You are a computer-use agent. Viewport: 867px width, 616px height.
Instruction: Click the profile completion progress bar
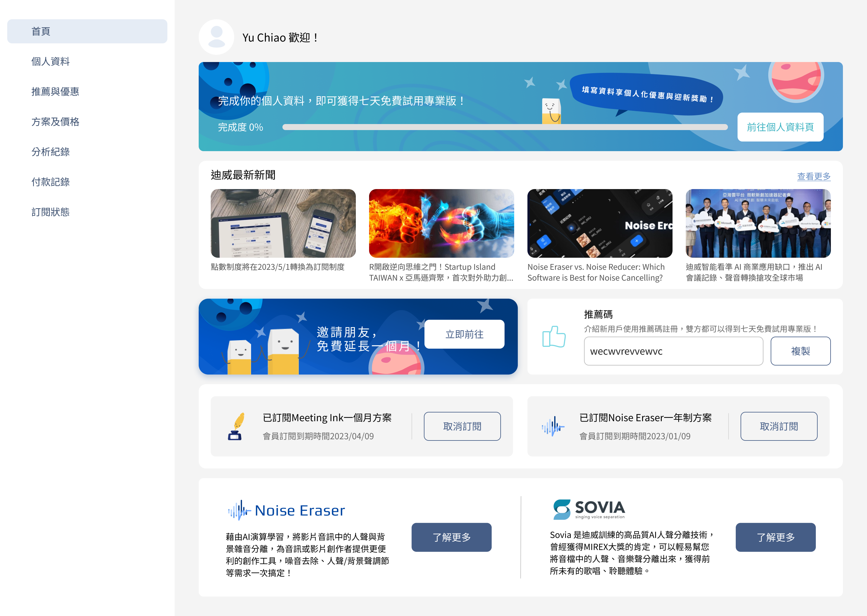[505, 127]
